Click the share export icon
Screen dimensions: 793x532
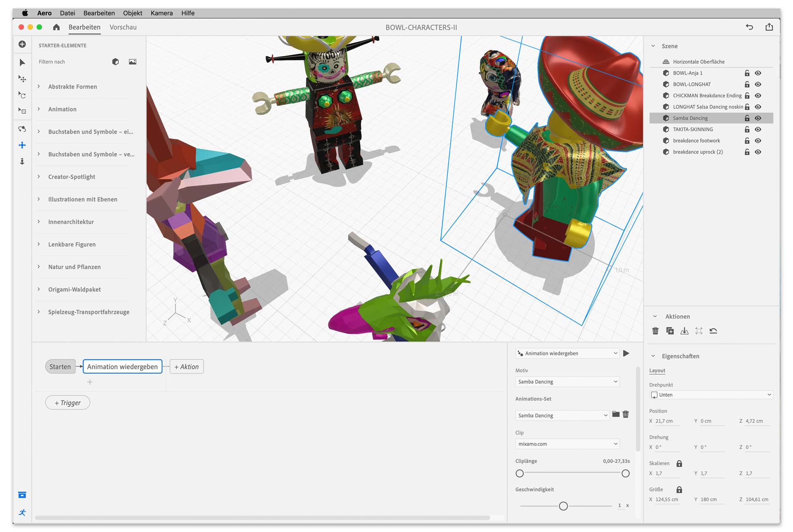tap(769, 27)
